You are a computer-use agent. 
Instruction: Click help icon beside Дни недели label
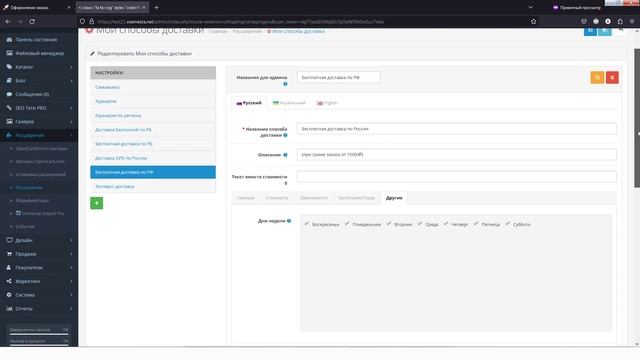[289, 221]
